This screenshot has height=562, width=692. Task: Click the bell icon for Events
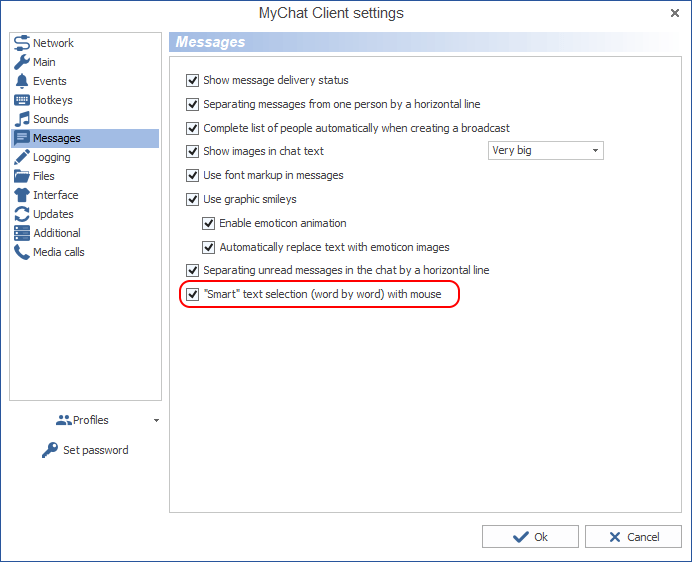pos(22,81)
